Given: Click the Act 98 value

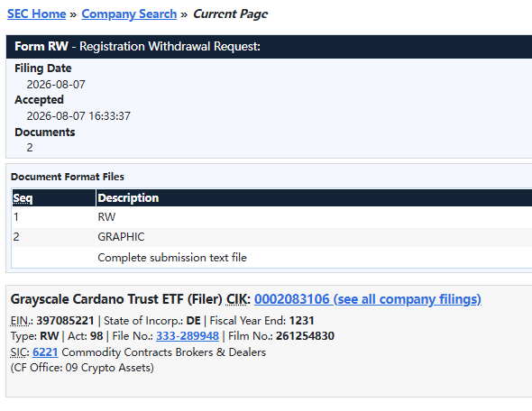Looking at the screenshot, I should (96, 335).
